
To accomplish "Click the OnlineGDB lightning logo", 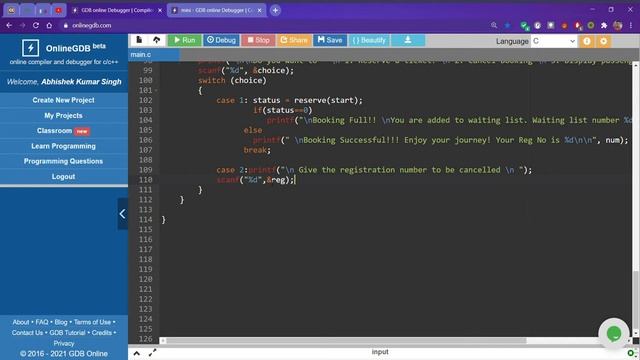I will pyautogui.click(x=31, y=48).
